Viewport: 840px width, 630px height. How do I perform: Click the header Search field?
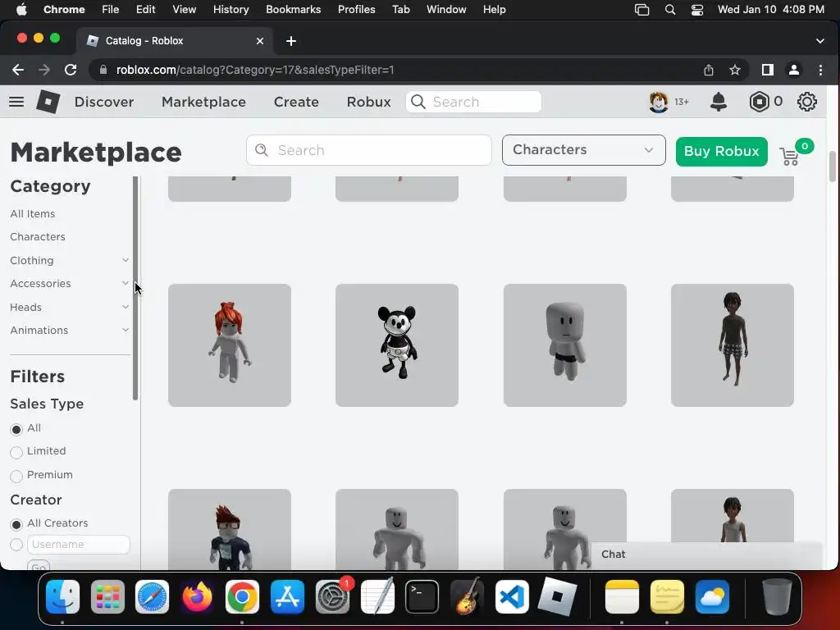(473, 102)
